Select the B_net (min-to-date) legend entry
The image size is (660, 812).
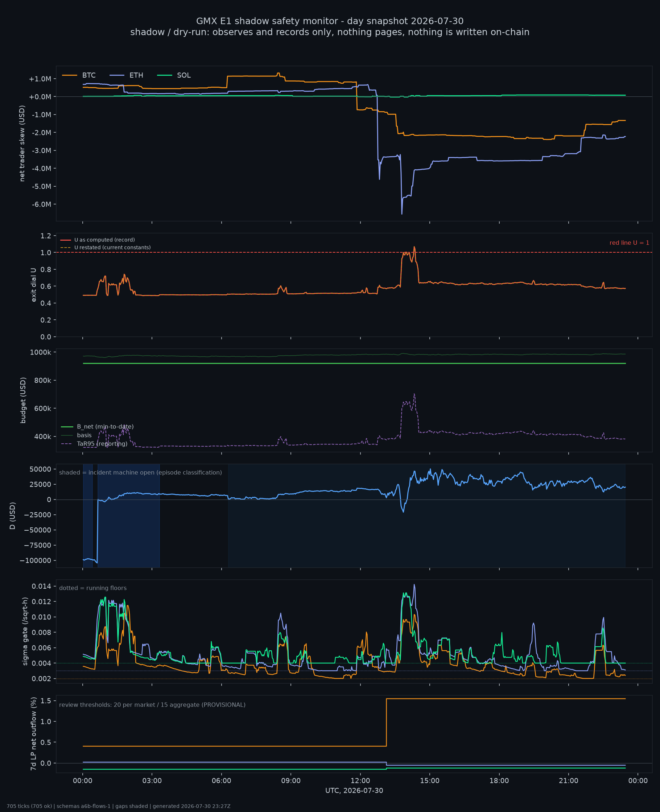97,427
